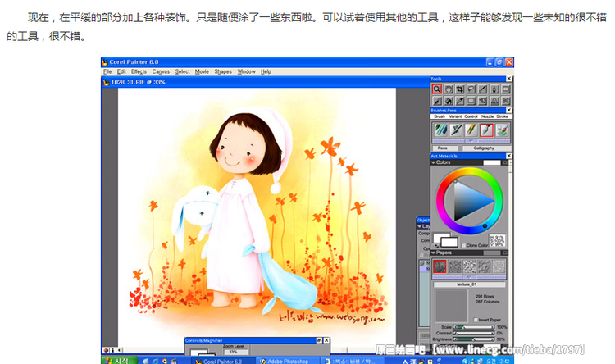Open the Nozzle menu in Brushes palette
This screenshot has width=615, height=364.
(488, 116)
